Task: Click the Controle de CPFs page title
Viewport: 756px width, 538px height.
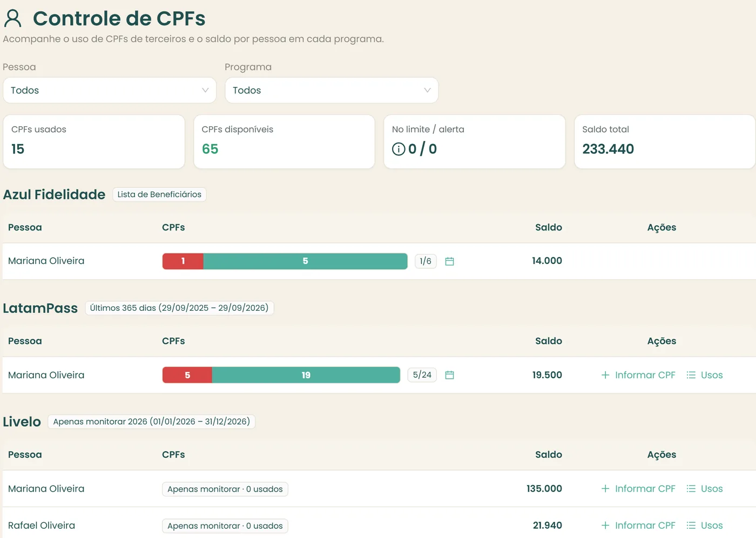Action: tap(119, 18)
